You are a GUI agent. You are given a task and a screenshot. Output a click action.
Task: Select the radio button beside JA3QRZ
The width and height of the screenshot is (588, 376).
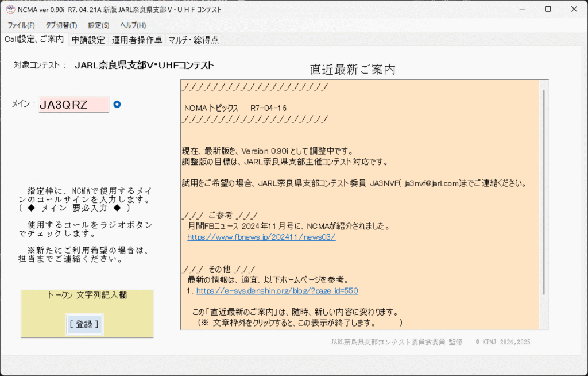(x=117, y=105)
